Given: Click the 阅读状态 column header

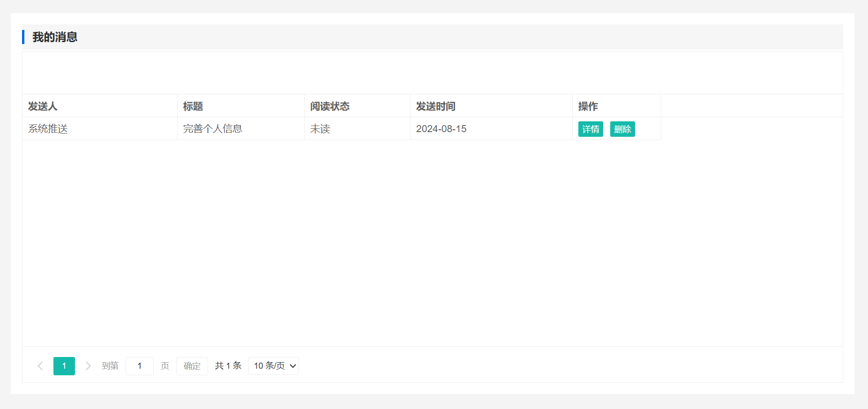Looking at the screenshot, I should coord(330,106).
